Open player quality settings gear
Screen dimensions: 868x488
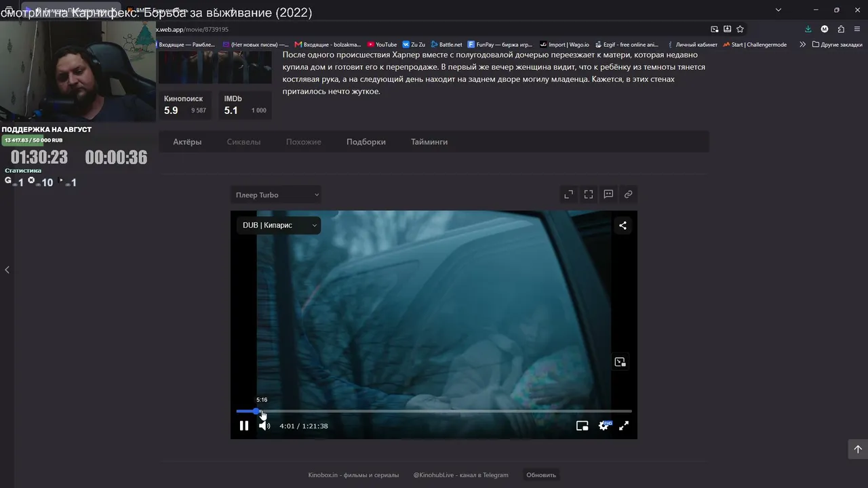point(604,426)
